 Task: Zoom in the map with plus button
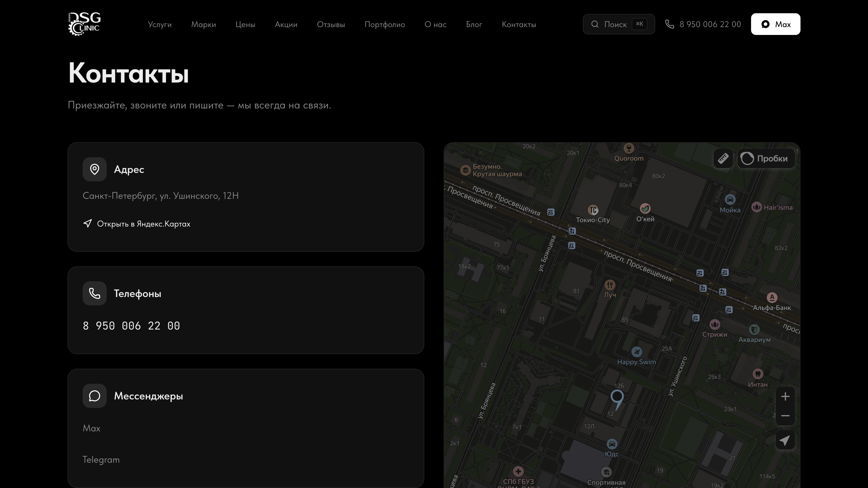tap(785, 396)
